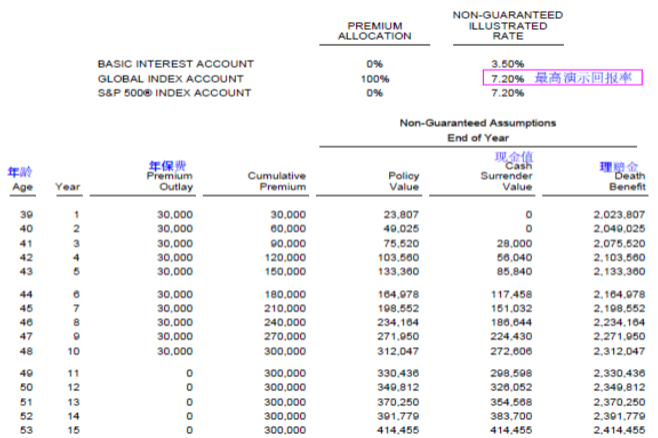Click death benefit 2,023,807

point(619,215)
